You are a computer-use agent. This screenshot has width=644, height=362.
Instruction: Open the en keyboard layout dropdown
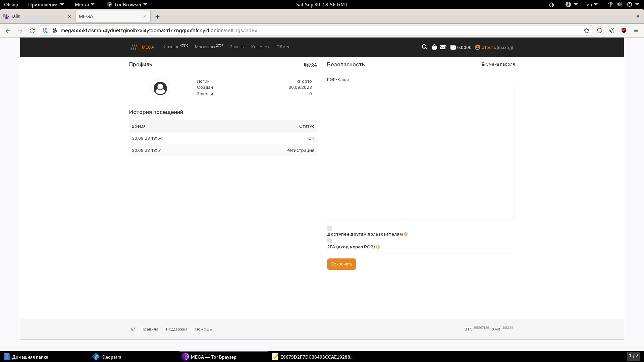pyautogui.click(x=592, y=5)
